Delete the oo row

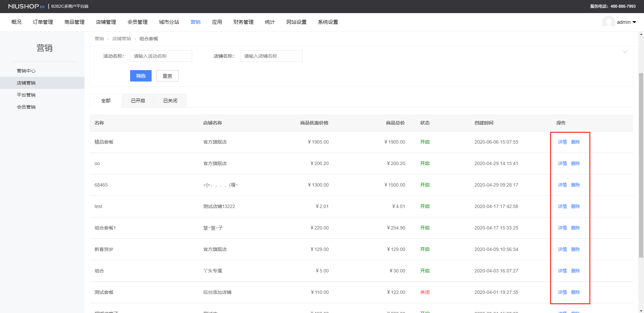point(576,164)
